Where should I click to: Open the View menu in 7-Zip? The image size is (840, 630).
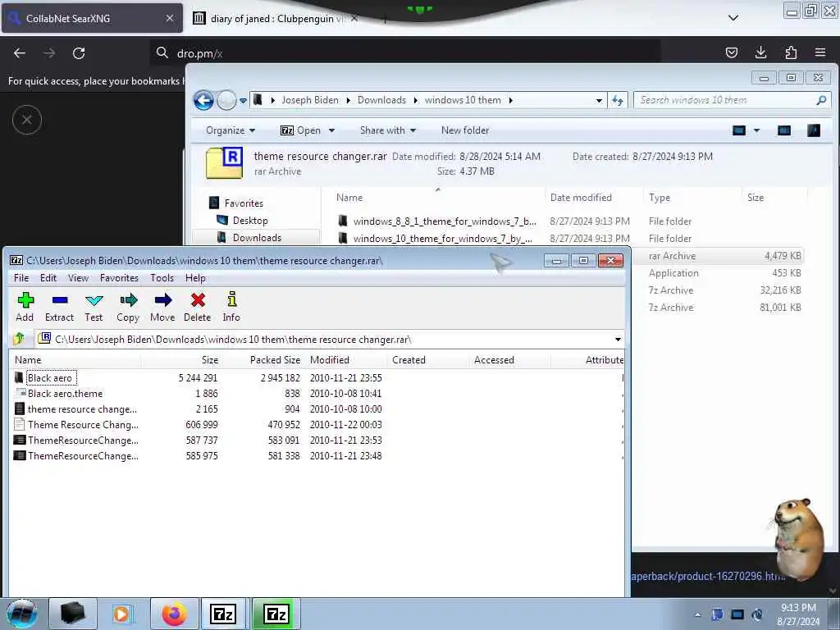pos(78,278)
